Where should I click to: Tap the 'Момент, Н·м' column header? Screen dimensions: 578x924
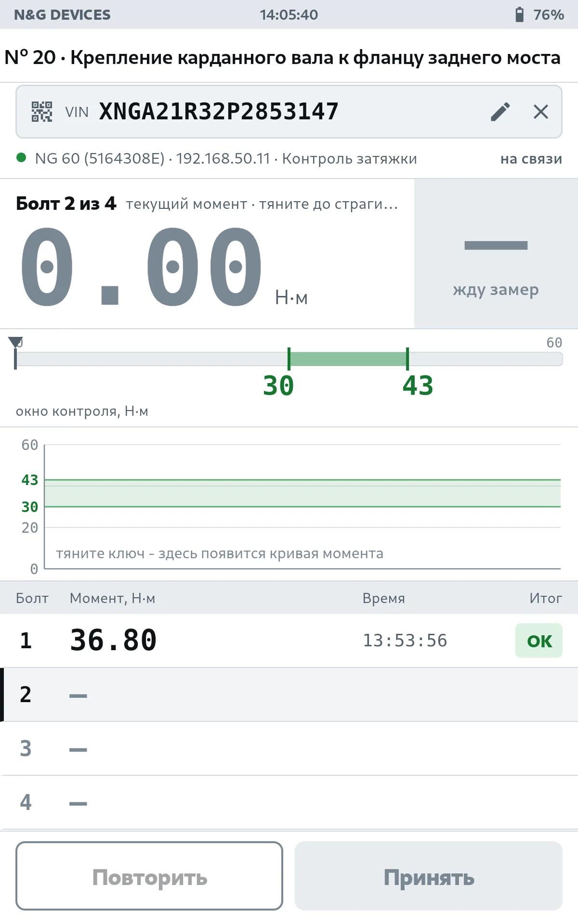tap(113, 598)
